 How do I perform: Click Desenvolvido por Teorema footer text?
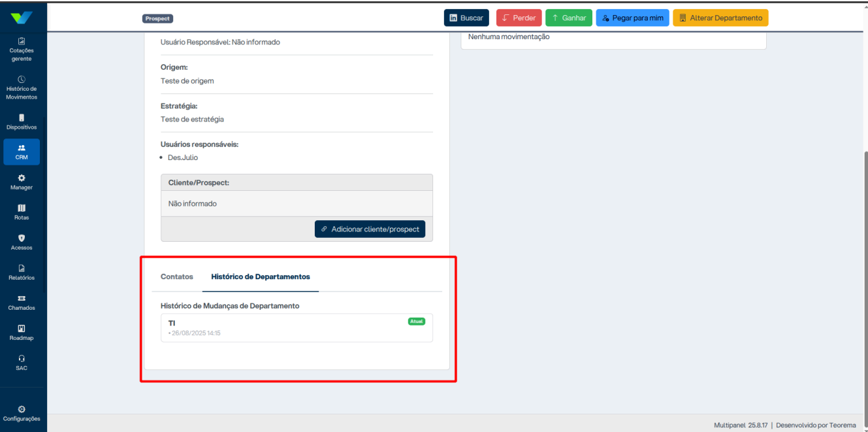pos(816,425)
